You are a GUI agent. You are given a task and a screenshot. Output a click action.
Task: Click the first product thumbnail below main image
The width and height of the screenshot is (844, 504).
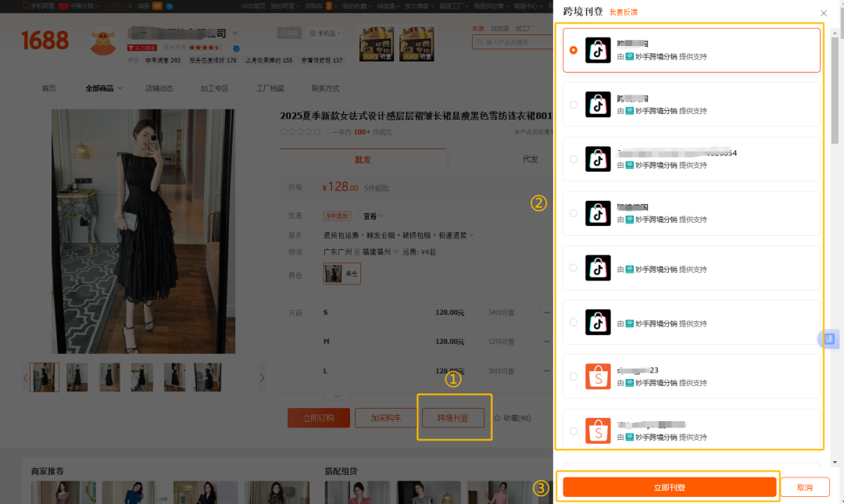click(x=44, y=377)
